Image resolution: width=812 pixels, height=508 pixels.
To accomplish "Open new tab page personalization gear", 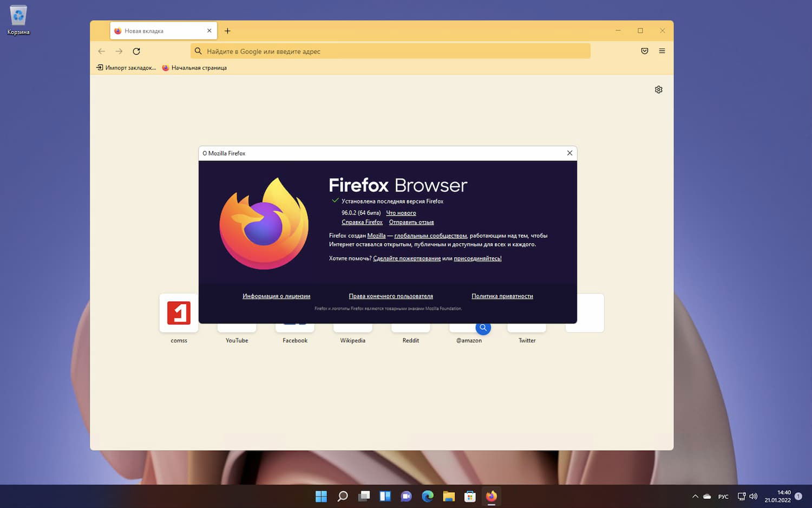I will point(659,89).
